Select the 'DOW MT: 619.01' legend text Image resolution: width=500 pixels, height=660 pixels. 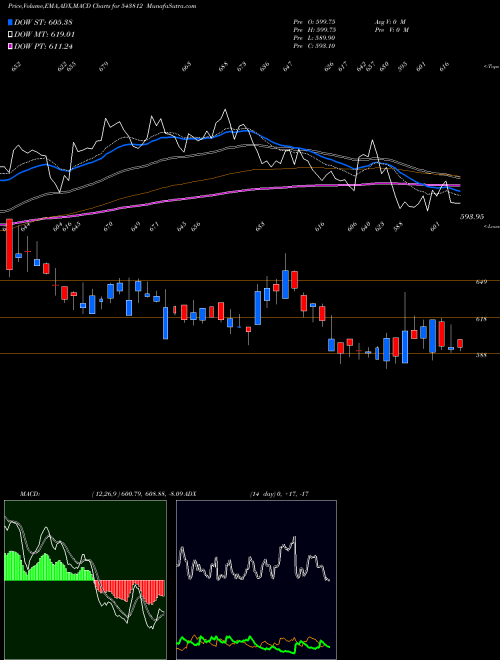tap(44, 35)
